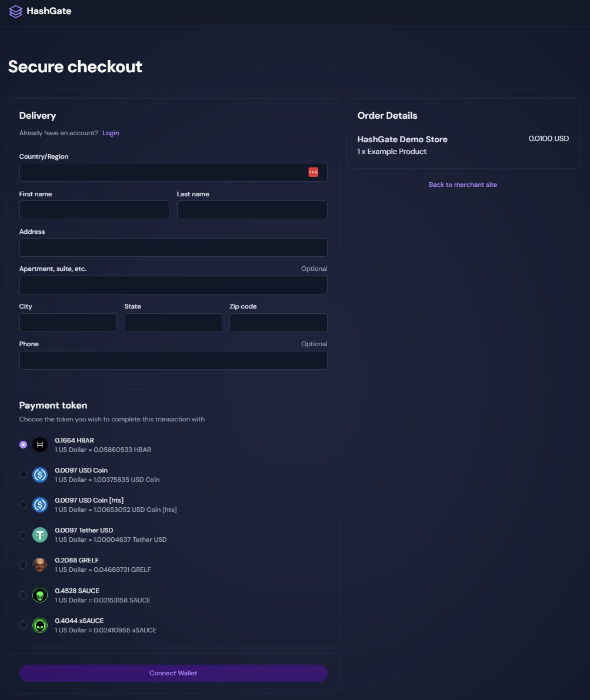Click the USD Coin token icon
The height and width of the screenshot is (700, 590).
[40, 474]
